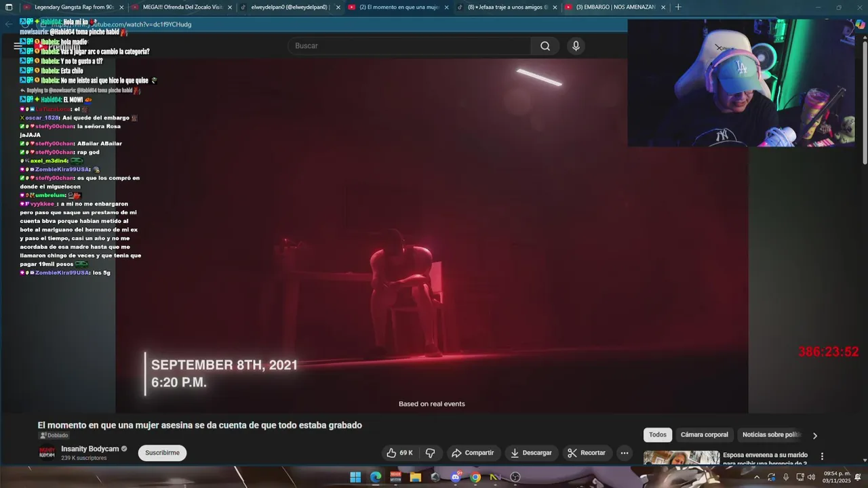The image size is (868, 488).
Task: Open the gray cube app in taskbar
Action: click(x=435, y=477)
